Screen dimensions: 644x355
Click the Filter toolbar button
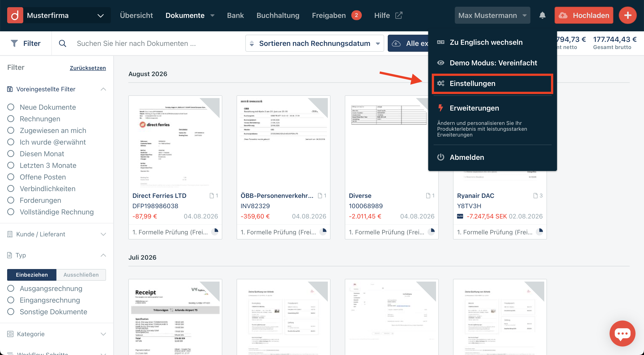pyautogui.click(x=26, y=43)
